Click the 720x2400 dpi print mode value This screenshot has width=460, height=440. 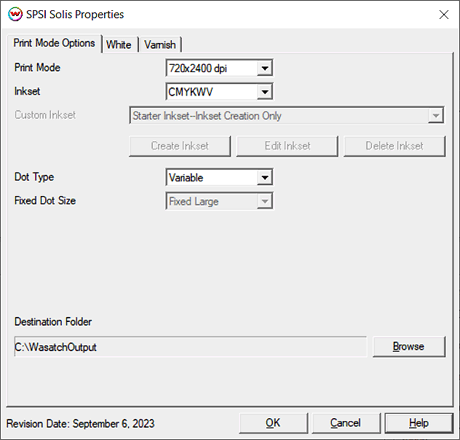click(198, 68)
